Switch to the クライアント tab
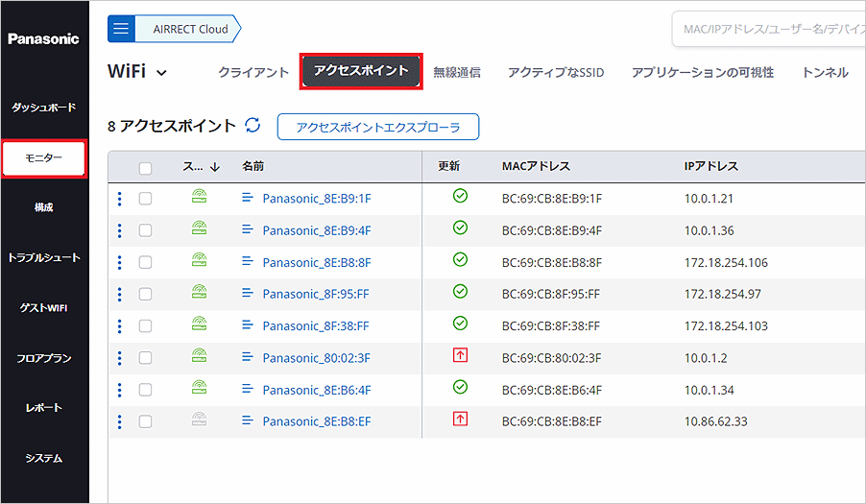This screenshot has width=866, height=504. tap(253, 72)
